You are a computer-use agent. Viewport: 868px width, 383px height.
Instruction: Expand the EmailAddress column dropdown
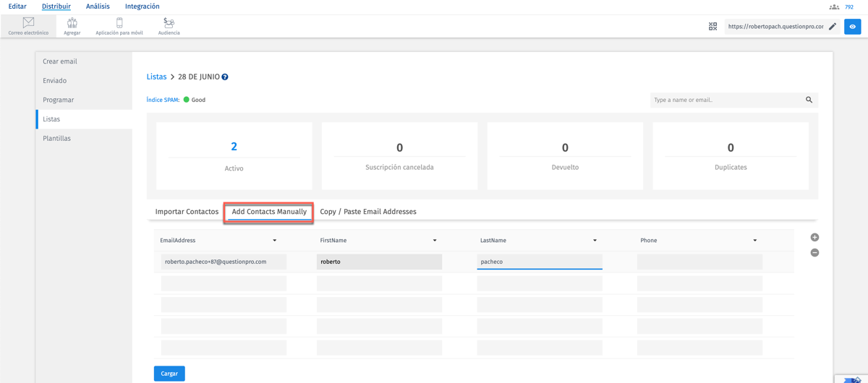tap(275, 241)
